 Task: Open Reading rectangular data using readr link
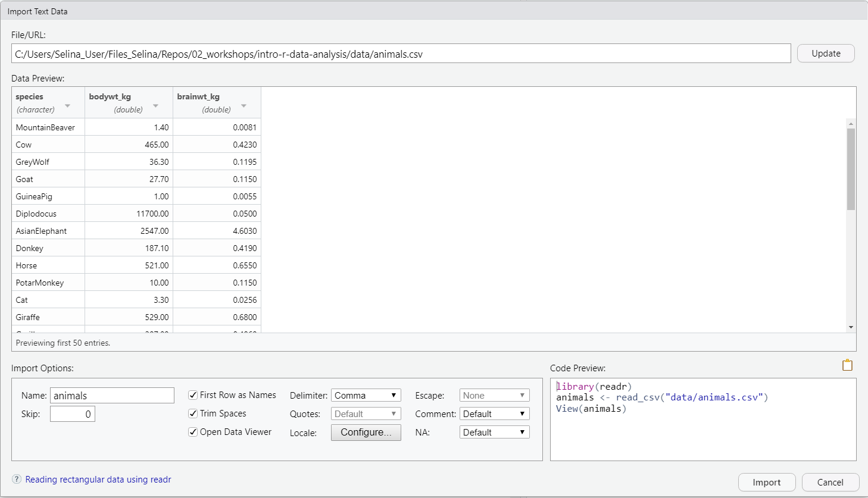[98, 480]
